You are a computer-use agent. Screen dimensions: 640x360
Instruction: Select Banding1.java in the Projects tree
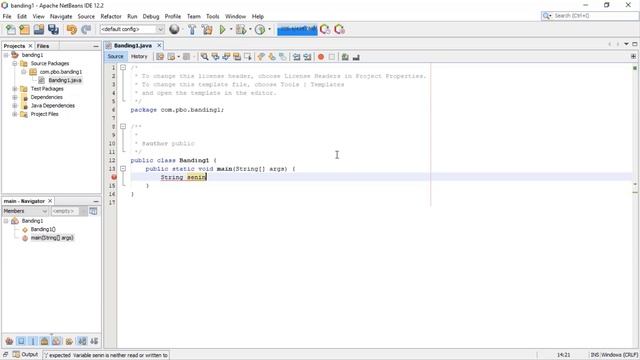(65, 80)
